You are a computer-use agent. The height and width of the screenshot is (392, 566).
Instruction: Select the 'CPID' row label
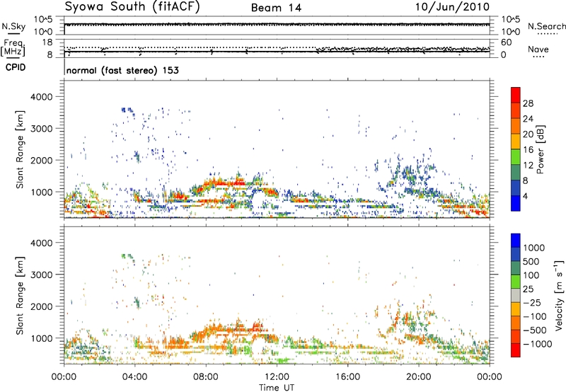pyautogui.click(x=16, y=67)
